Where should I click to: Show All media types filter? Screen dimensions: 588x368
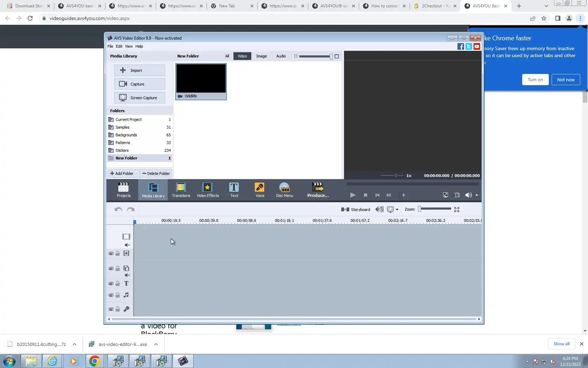(x=227, y=56)
